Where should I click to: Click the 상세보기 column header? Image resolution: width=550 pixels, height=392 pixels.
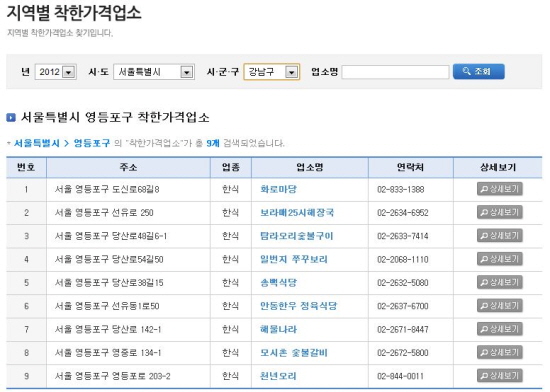[x=498, y=167]
